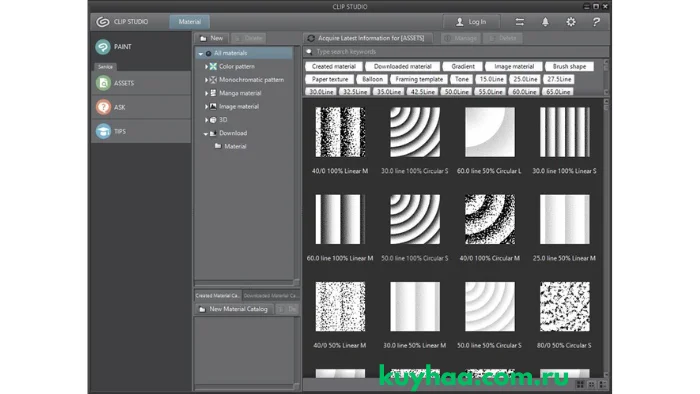Open the PAINT application icon
700x394 pixels.
[103, 47]
